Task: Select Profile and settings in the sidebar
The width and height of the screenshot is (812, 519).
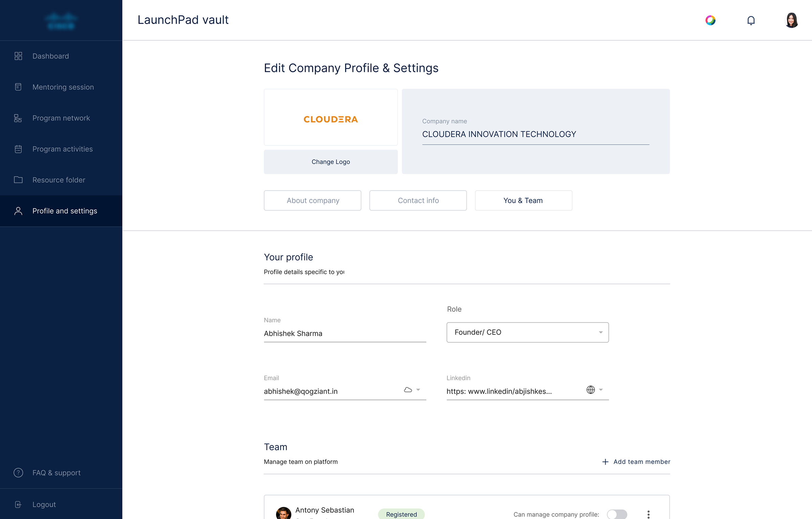Action: pos(61,211)
